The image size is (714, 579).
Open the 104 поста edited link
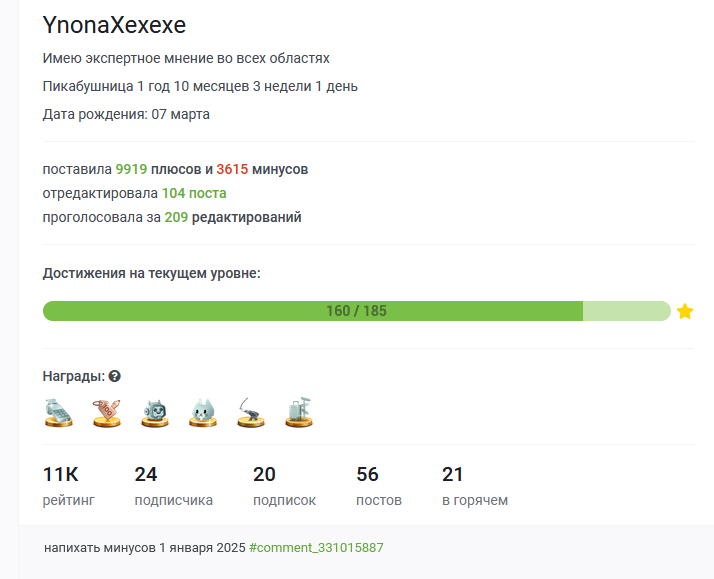point(194,193)
